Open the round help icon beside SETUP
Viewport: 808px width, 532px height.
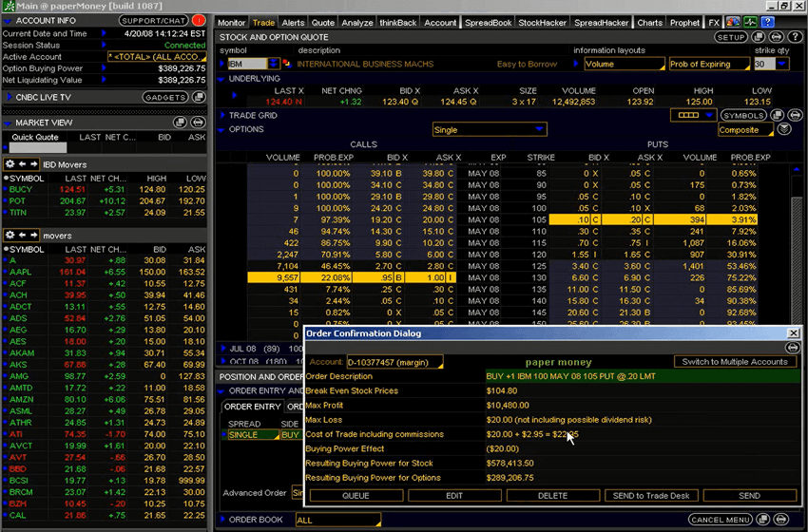tap(795, 37)
